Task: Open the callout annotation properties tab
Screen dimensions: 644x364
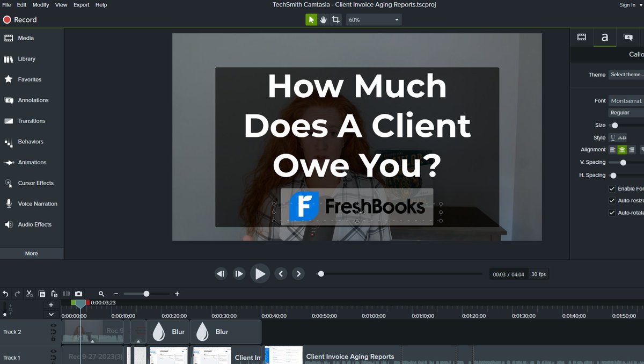Action: (x=628, y=37)
